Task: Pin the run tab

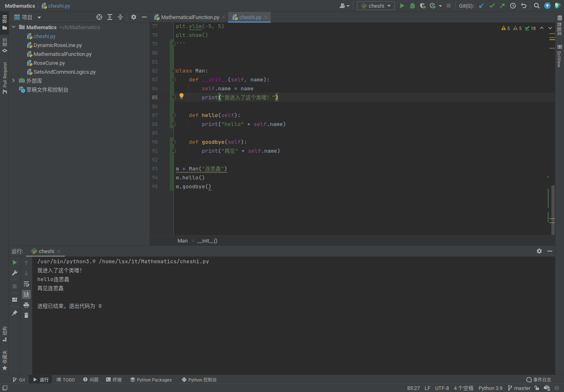Action: [15, 313]
